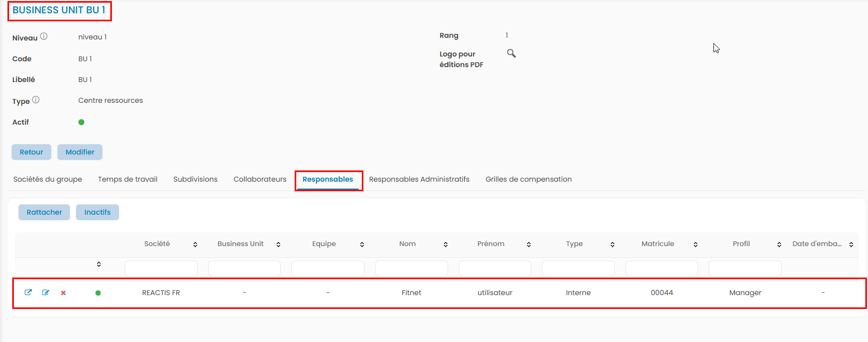Edit the Fitnet responsable row
The width and height of the screenshot is (868, 342).
pos(46,292)
